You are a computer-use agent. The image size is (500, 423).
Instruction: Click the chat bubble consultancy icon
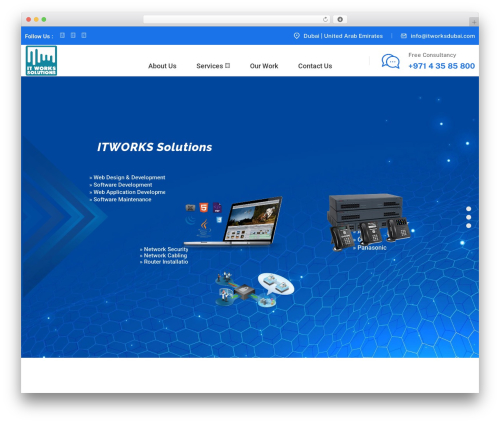390,61
